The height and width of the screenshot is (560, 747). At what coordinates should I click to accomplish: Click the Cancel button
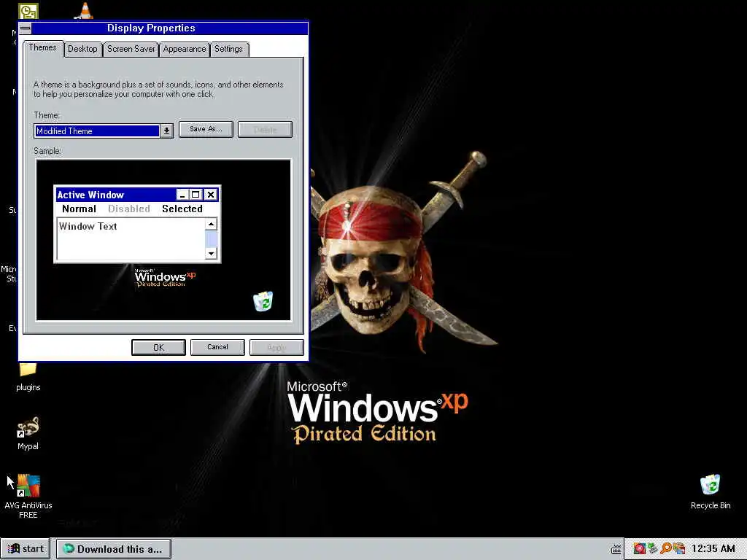(x=217, y=347)
